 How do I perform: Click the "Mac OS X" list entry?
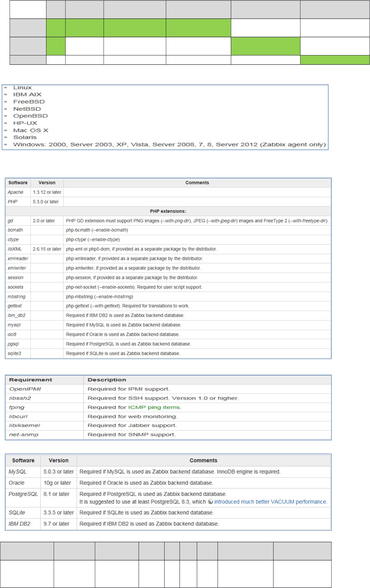tap(31, 130)
